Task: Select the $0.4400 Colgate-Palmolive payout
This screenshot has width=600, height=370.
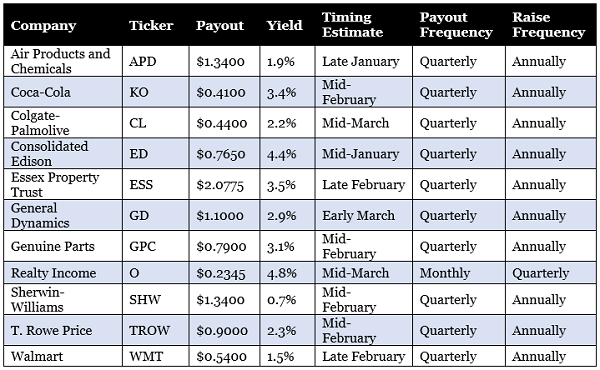Action: (222, 123)
